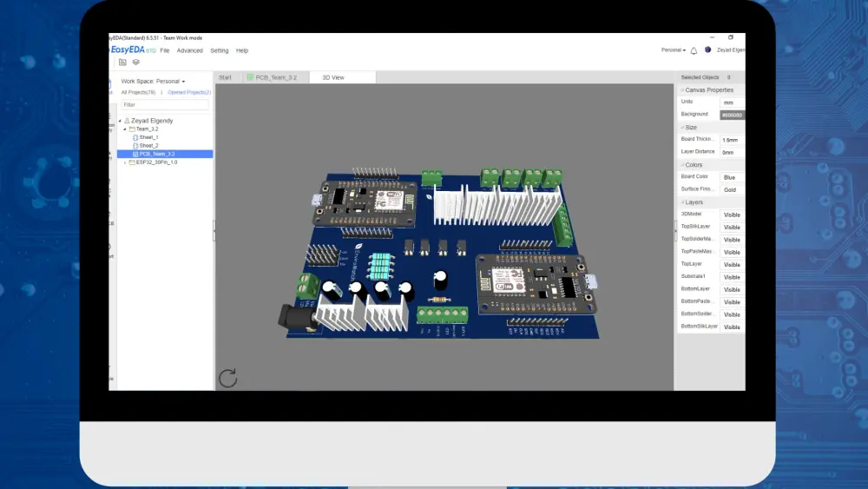Open the Units mm dropdown
This screenshot has height=489, width=868.
coord(732,102)
